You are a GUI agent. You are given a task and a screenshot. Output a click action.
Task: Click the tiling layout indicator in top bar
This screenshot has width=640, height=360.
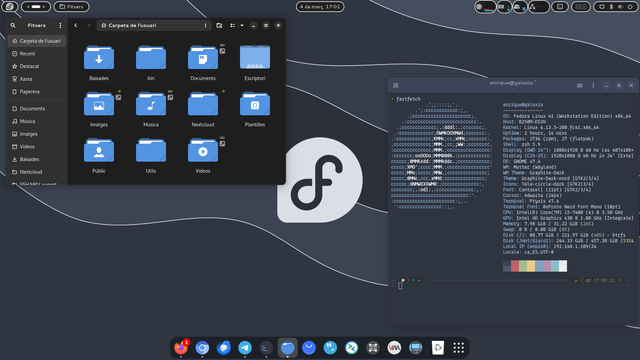[x=581, y=7]
